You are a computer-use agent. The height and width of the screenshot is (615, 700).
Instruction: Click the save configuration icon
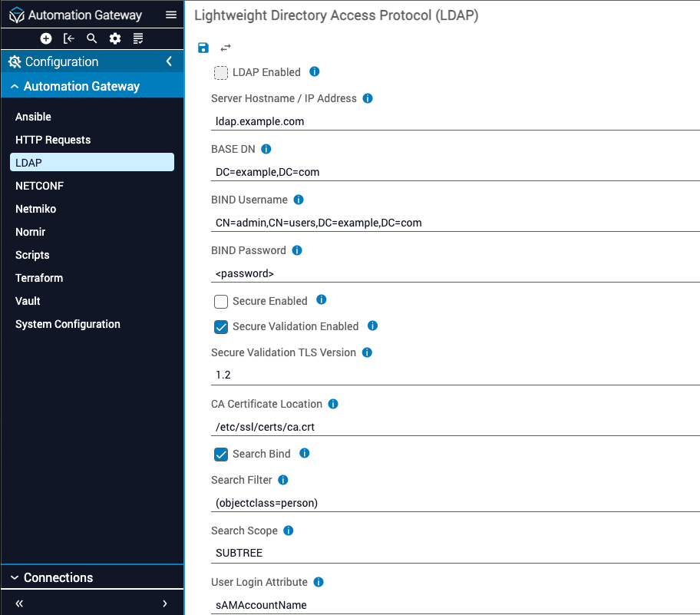click(x=203, y=48)
